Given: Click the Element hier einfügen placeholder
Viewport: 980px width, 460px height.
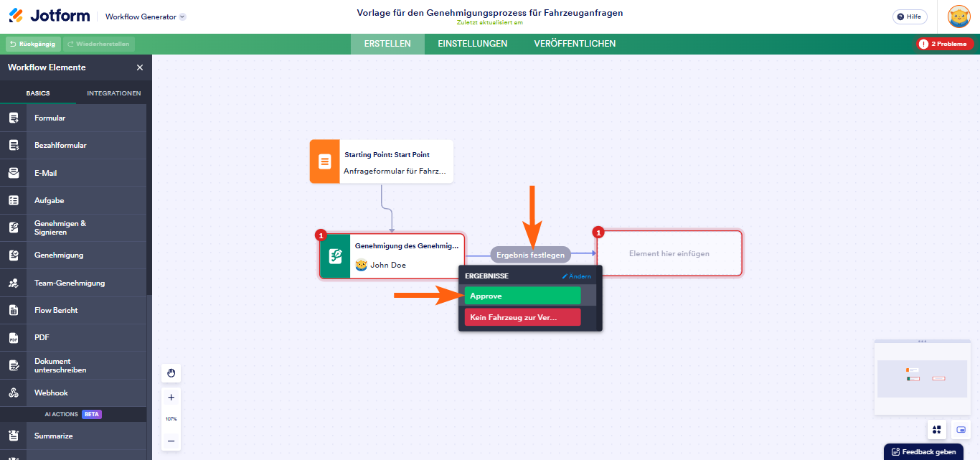Looking at the screenshot, I should point(669,253).
